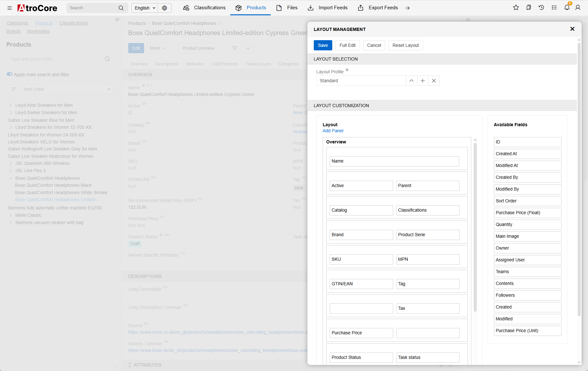Expand Miele Classic tree node

coord(11,215)
